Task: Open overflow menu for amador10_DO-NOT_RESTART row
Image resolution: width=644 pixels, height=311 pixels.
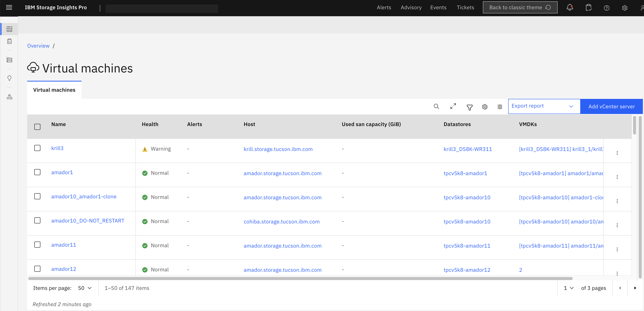Action: click(x=617, y=225)
